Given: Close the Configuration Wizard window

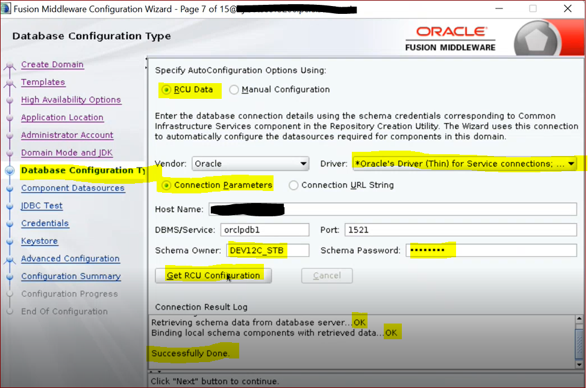Looking at the screenshot, I should [x=568, y=8].
